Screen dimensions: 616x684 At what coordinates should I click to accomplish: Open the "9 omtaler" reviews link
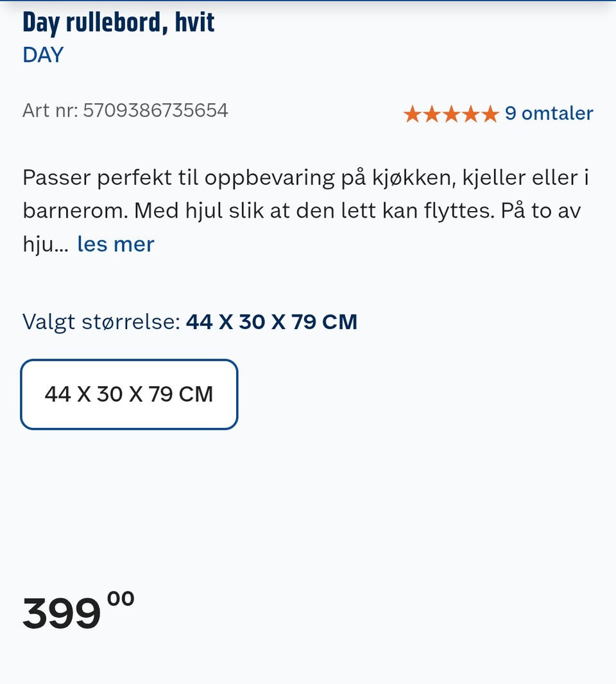pyautogui.click(x=549, y=114)
